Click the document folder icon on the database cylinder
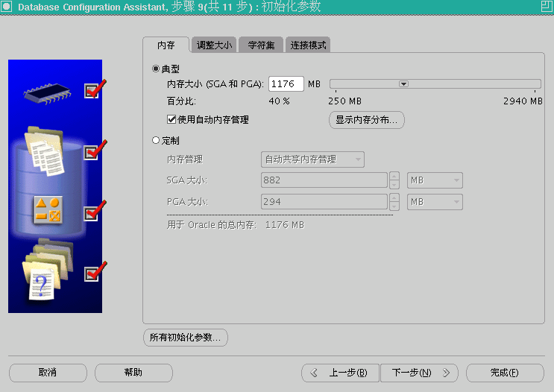 [x=45, y=151]
